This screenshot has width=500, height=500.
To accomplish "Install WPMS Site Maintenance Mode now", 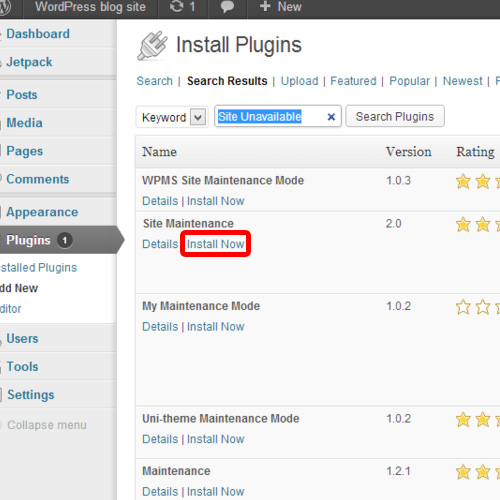I will coord(216,201).
